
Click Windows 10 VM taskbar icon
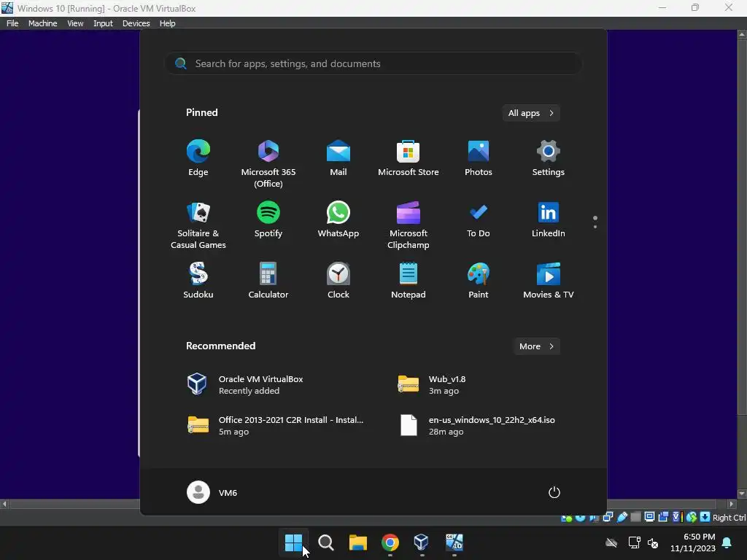454,542
